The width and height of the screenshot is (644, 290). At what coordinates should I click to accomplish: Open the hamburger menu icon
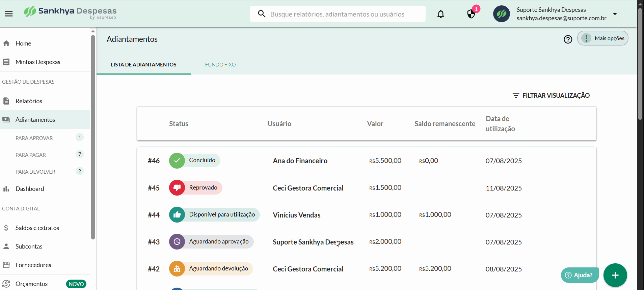click(9, 14)
